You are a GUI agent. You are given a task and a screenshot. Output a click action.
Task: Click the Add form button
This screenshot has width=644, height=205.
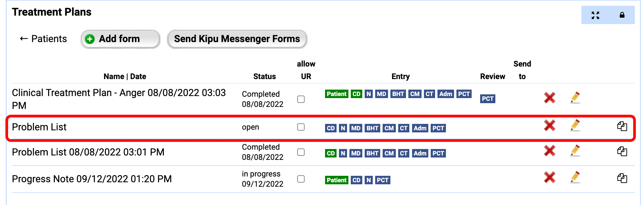[x=120, y=39]
